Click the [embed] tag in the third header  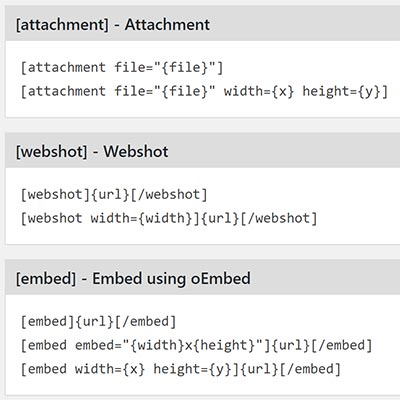46,279
